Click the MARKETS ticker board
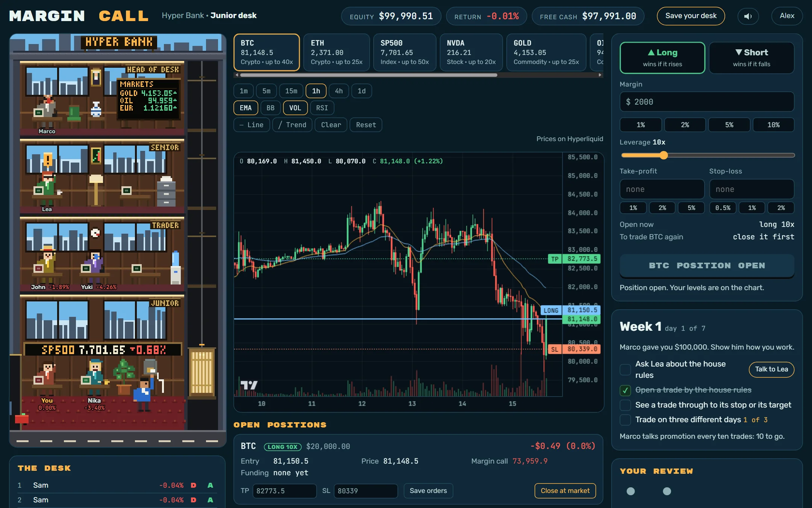The height and width of the screenshot is (508, 812). tap(148, 99)
